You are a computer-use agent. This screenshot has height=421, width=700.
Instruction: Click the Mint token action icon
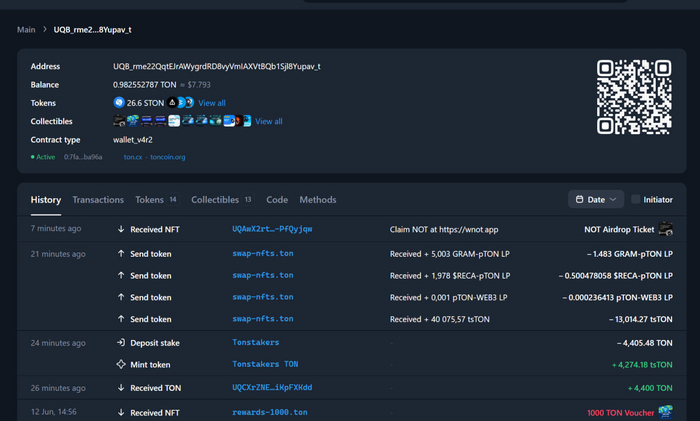click(121, 364)
